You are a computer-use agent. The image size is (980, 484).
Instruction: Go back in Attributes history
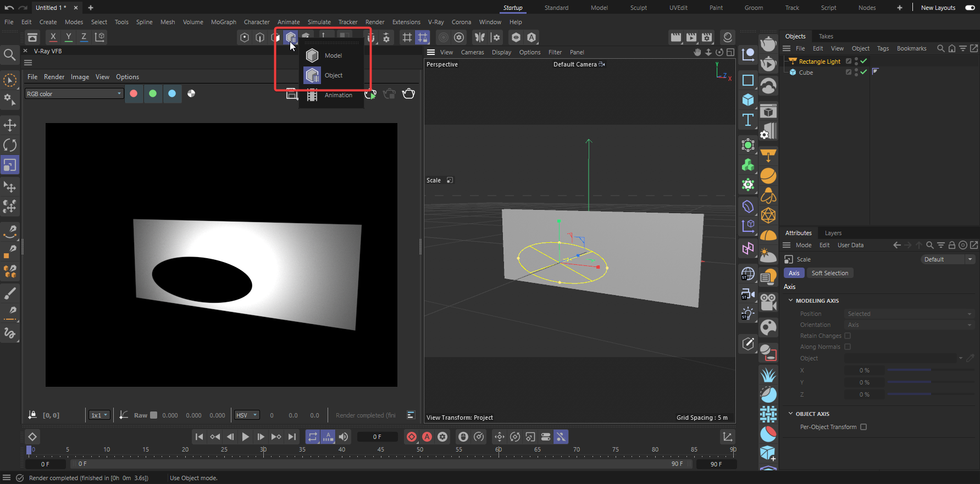coord(897,245)
